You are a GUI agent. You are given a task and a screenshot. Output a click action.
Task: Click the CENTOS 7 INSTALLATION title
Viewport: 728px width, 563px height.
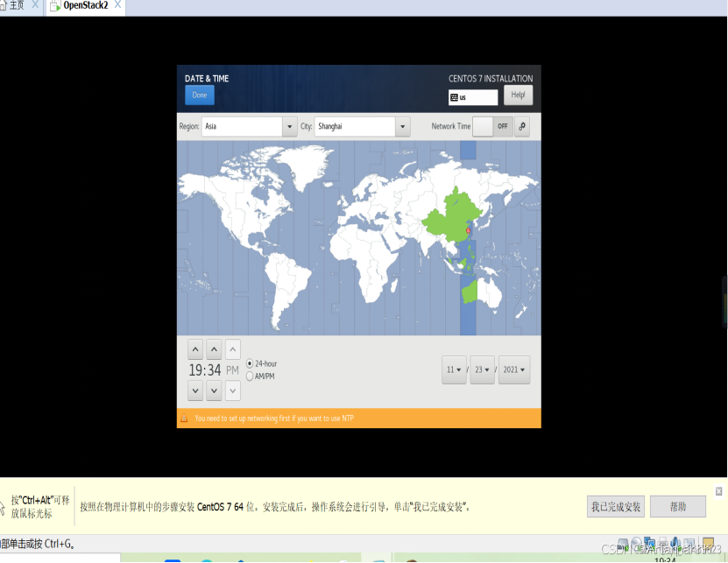491,79
